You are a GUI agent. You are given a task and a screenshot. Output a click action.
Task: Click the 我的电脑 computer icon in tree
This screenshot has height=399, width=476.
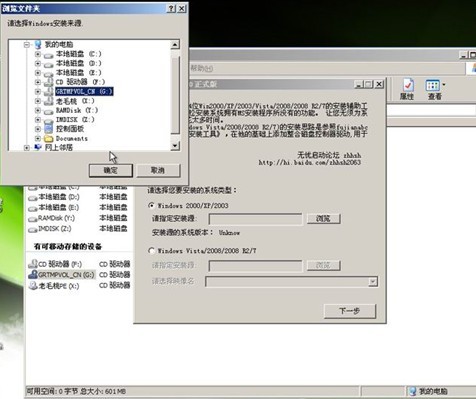point(38,44)
